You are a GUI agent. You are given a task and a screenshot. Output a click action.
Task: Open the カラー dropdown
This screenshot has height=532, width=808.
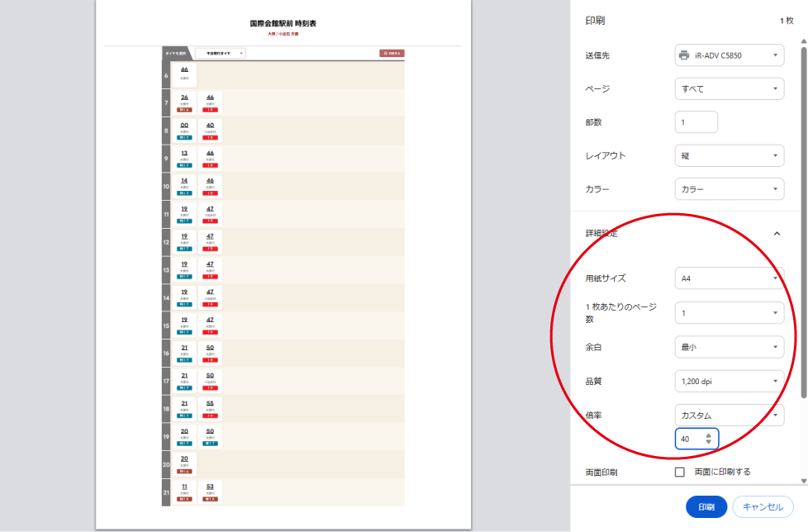[729, 189]
